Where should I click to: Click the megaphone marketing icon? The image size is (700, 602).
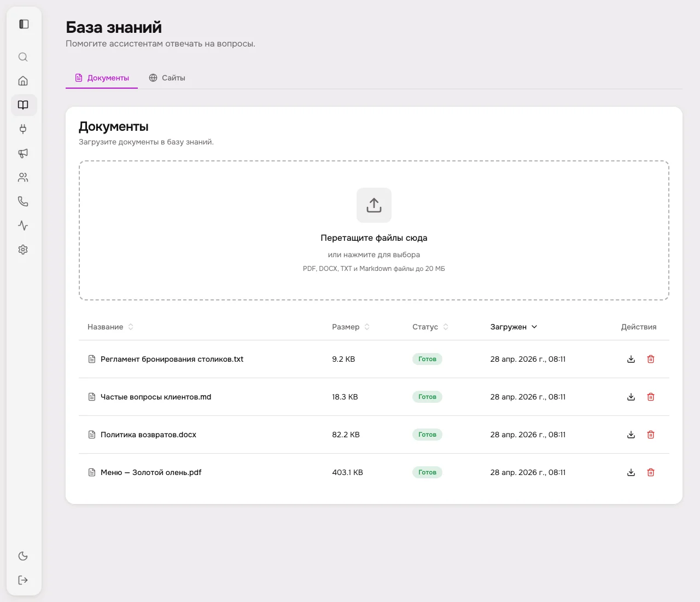coord(23,153)
